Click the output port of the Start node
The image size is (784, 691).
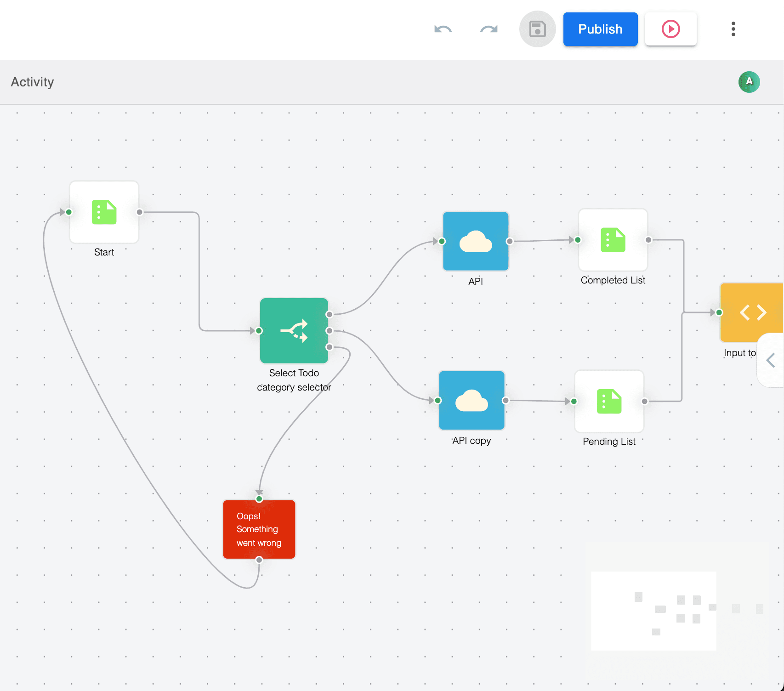pyautogui.click(x=139, y=212)
